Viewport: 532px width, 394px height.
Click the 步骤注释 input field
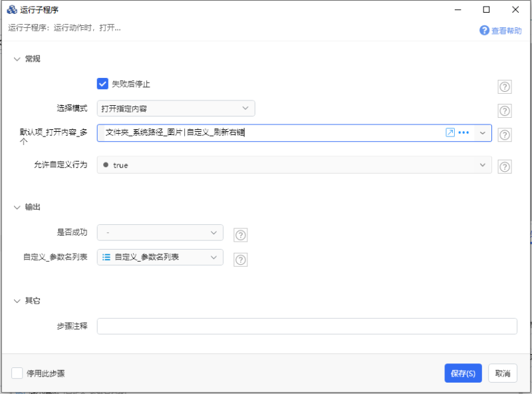tap(307, 326)
